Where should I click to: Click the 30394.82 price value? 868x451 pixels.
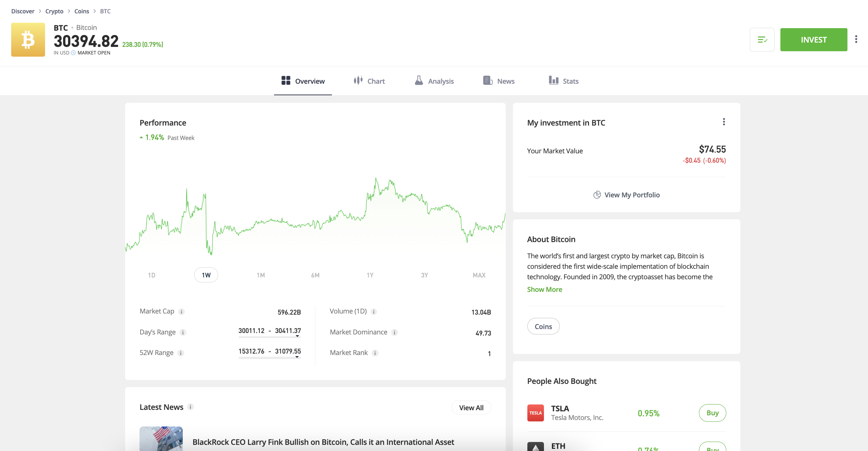[x=86, y=41]
